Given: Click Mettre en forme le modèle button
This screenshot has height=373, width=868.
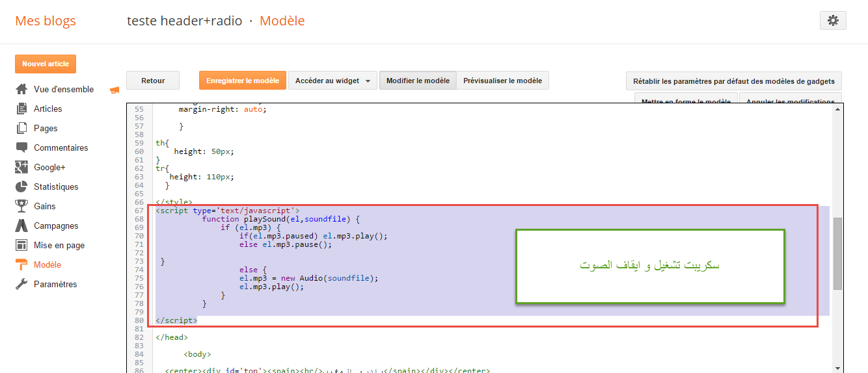Looking at the screenshot, I should coord(686,98).
